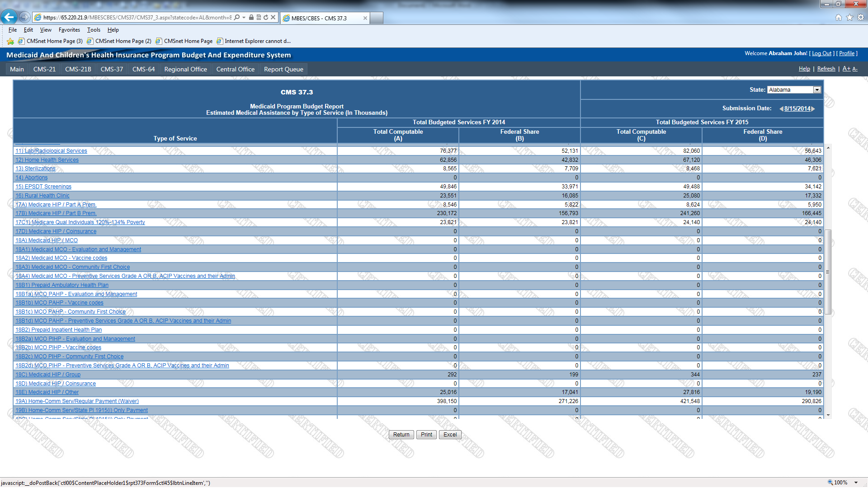Go to previous submission date arrow

pos(781,109)
